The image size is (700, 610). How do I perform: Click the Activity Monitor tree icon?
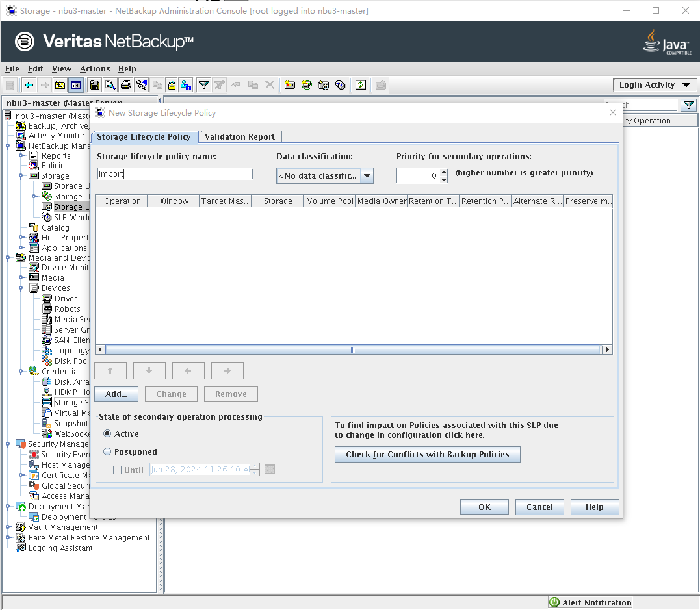coord(21,136)
